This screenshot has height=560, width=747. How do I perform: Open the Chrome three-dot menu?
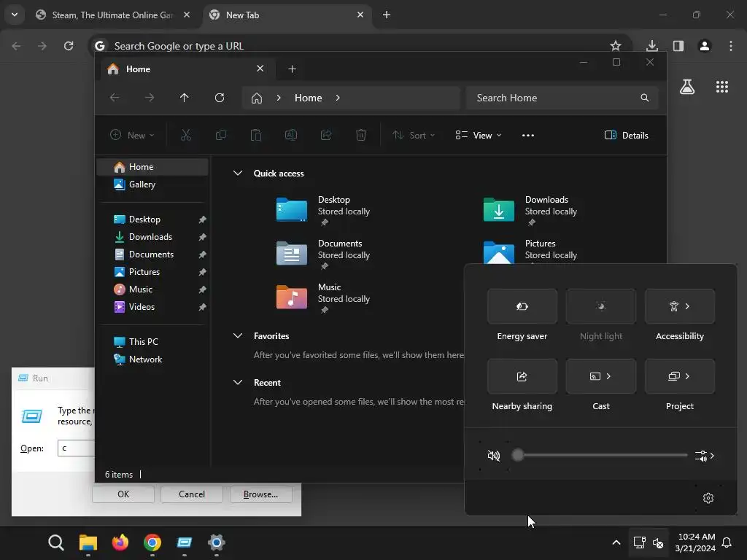click(x=731, y=46)
